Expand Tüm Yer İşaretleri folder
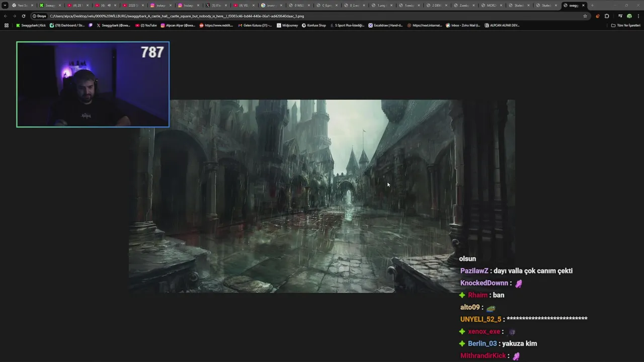The height and width of the screenshot is (362, 644). (x=625, y=25)
